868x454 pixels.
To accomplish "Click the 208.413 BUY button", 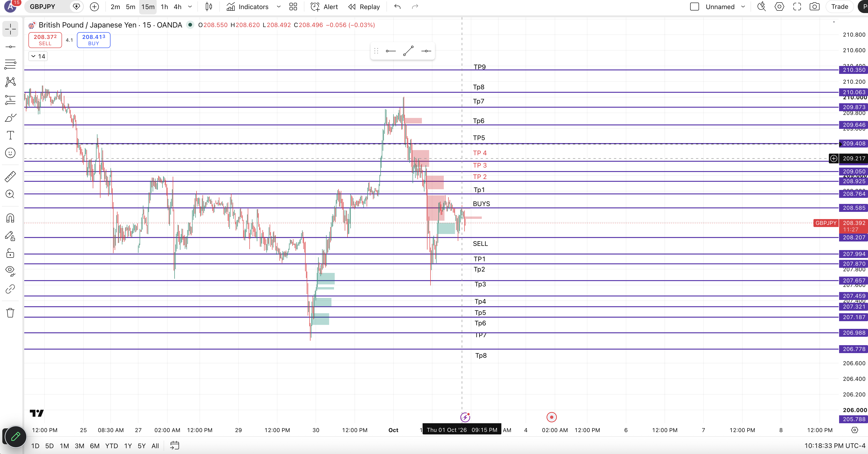I will [x=94, y=40].
